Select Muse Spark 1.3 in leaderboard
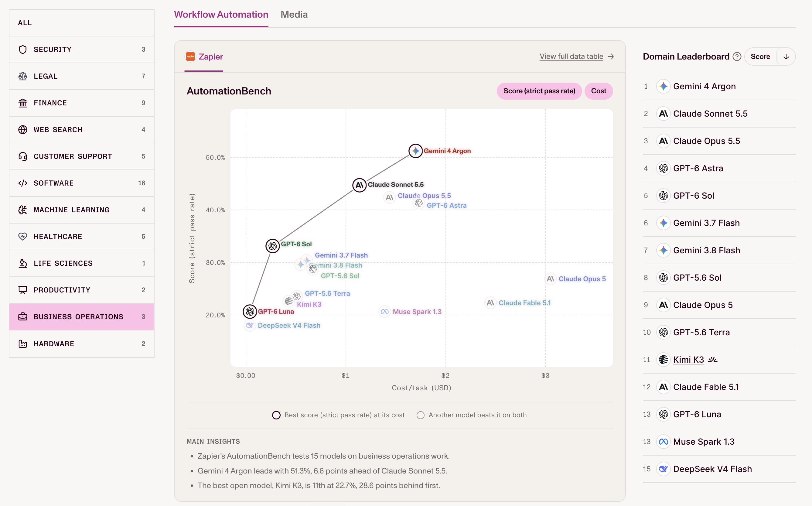Image resolution: width=812 pixels, height=506 pixels. pyautogui.click(x=719, y=442)
